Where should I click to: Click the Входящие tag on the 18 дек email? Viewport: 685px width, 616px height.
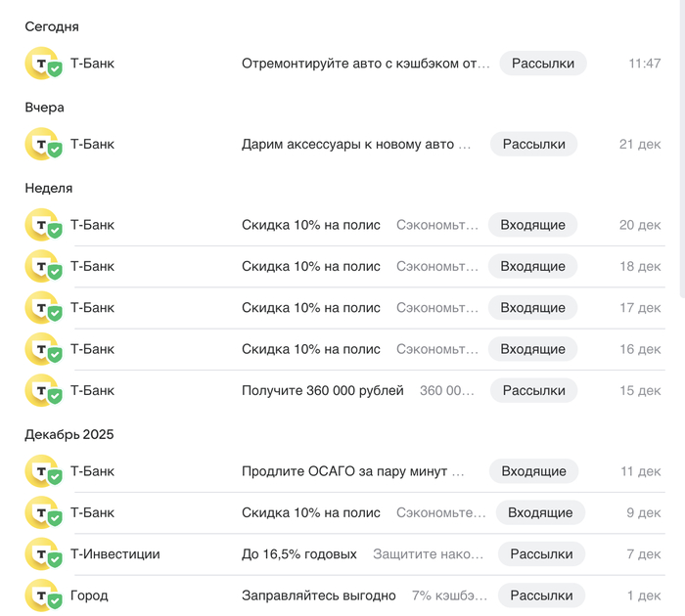pos(532,267)
